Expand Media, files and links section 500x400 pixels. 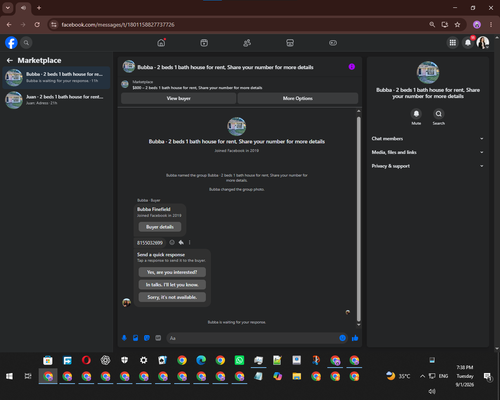tap(428, 152)
